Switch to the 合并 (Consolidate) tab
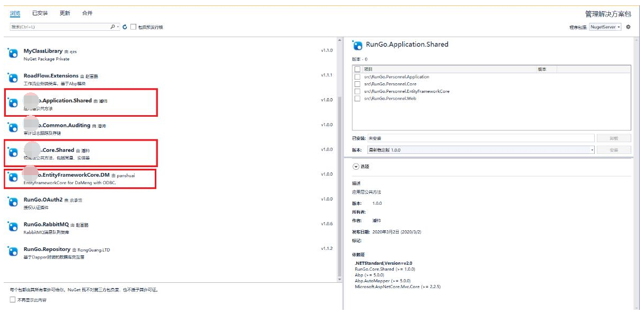This screenshot has width=644, height=312. 87,13
